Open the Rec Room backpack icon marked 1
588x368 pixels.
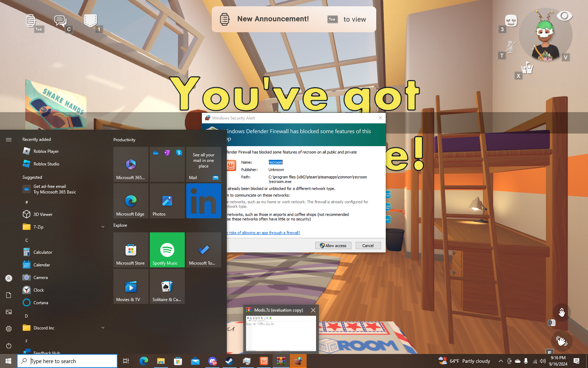pos(90,21)
